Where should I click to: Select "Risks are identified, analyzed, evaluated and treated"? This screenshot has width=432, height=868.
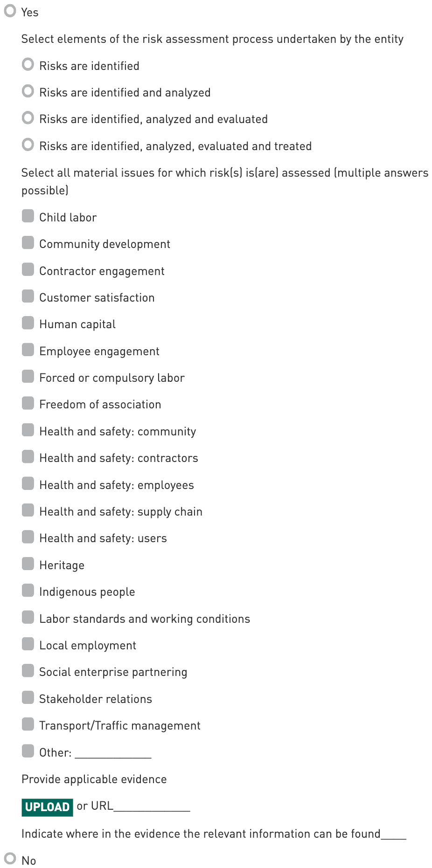click(x=28, y=145)
